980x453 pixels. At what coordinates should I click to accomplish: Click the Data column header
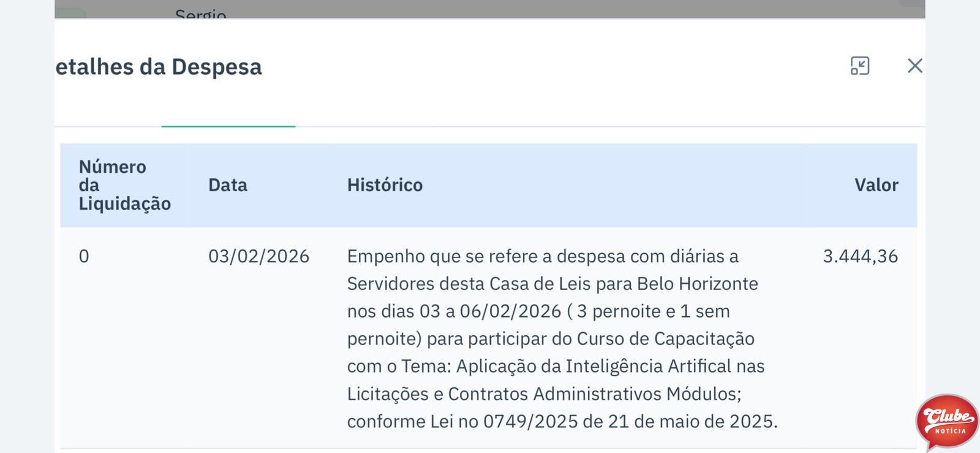click(228, 185)
